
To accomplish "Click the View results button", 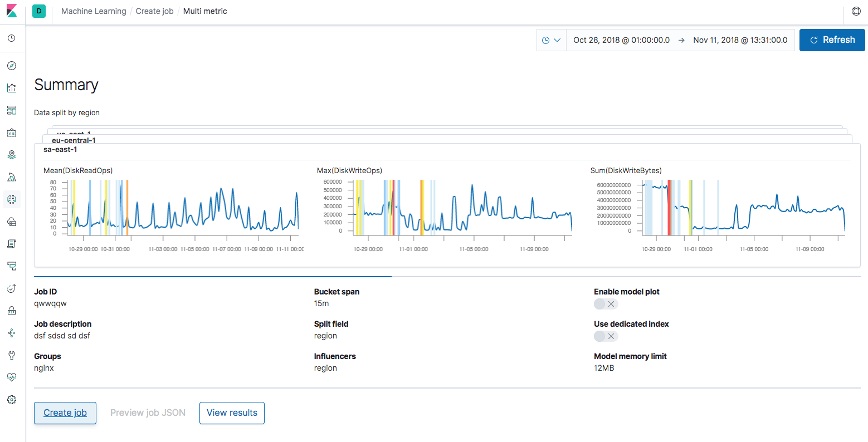I will [x=232, y=413].
